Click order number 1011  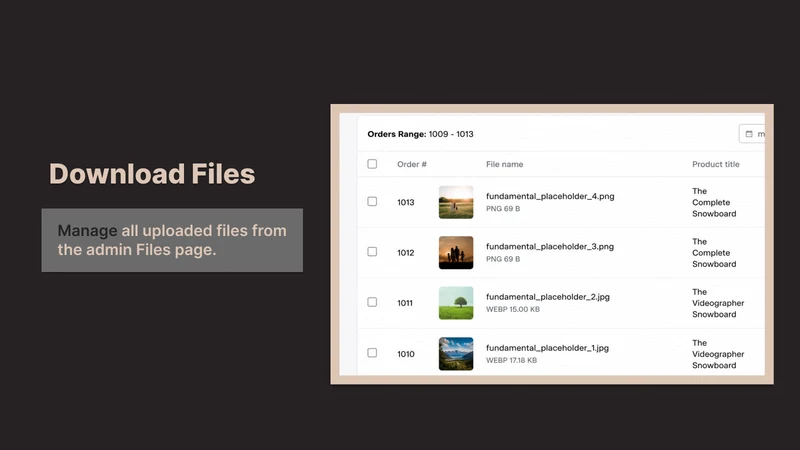(x=405, y=303)
